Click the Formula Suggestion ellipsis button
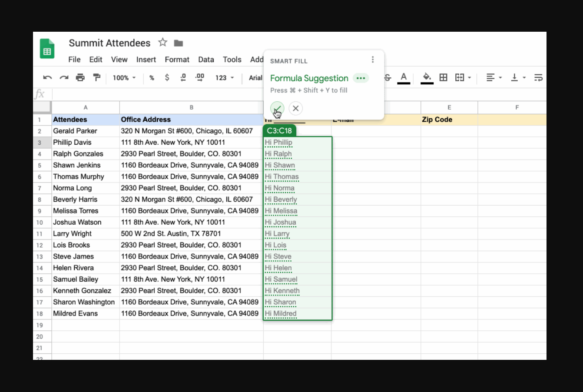 tap(361, 78)
